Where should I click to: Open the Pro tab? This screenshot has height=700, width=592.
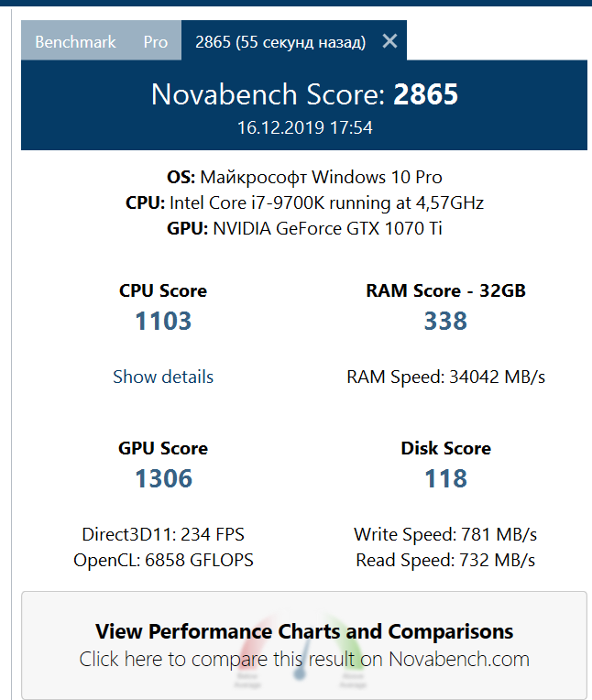click(156, 42)
